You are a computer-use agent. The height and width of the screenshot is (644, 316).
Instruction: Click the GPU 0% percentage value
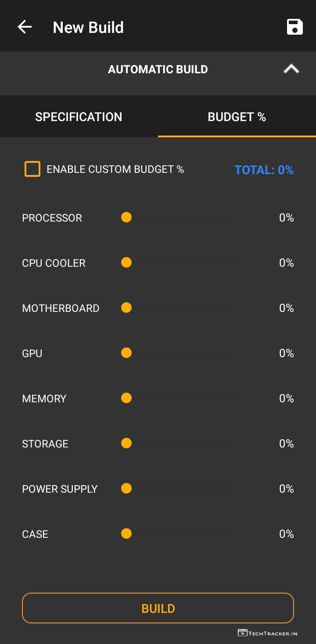click(x=286, y=353)
